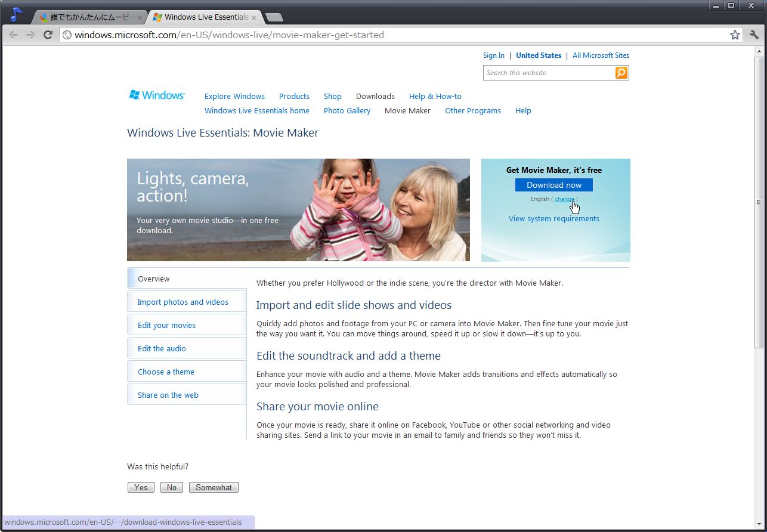Open View system requirements link
This screenshot has width=767, height=532.
click(554, 218)
